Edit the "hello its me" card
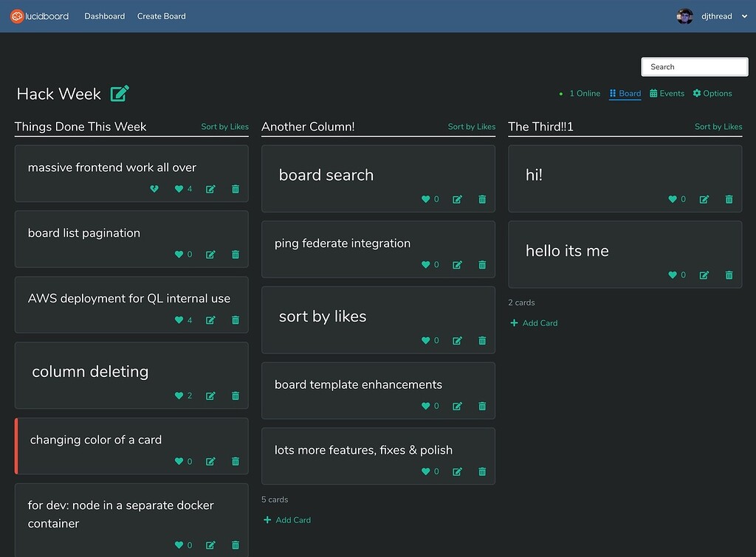 pos(704,275)
